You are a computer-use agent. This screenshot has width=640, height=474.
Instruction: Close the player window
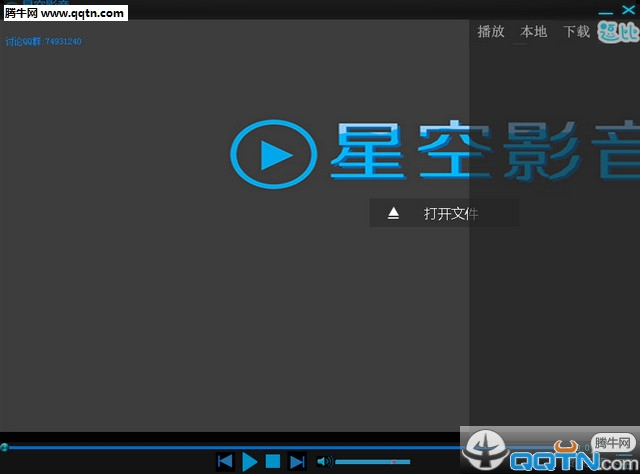click(x=629, y=9)
